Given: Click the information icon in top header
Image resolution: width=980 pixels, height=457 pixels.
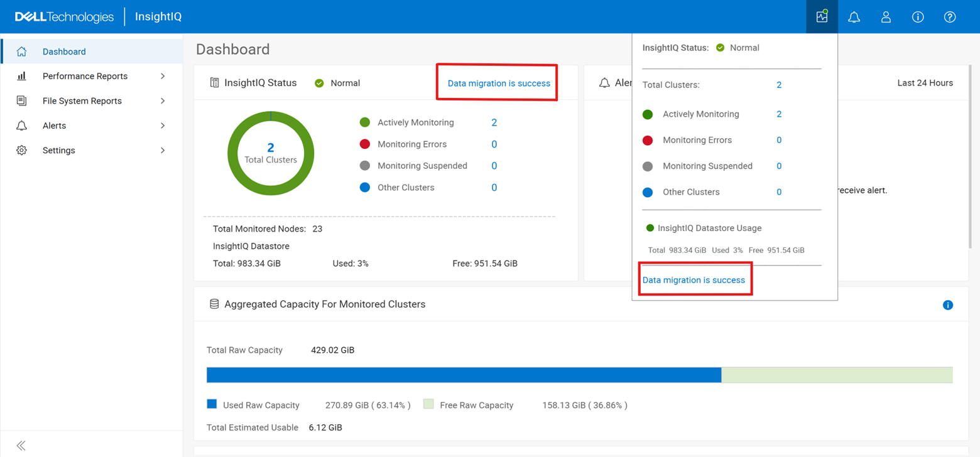Looking at the screenshot, I should (918, 17).
